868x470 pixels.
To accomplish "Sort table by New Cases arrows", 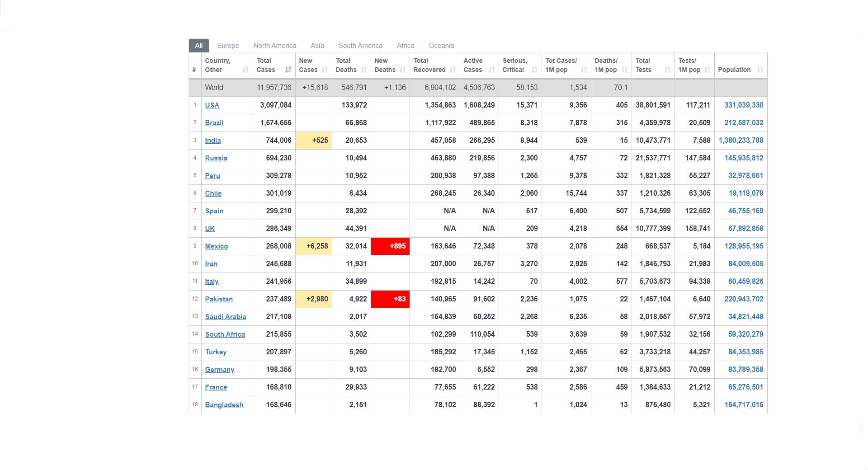I will pyautogui.click(x=325, y=70).
